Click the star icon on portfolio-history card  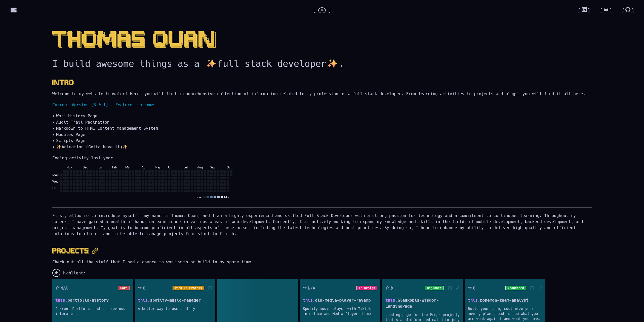tap(57, 288)
